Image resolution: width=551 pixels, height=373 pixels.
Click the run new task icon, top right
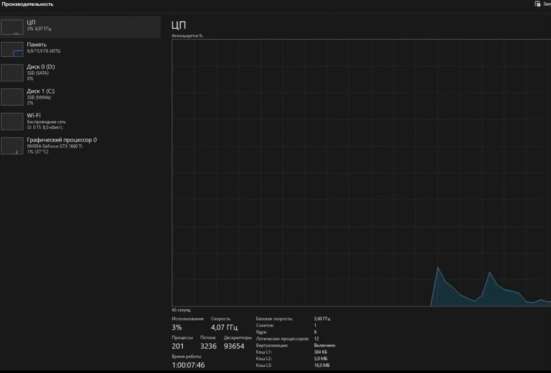point(538,4)
